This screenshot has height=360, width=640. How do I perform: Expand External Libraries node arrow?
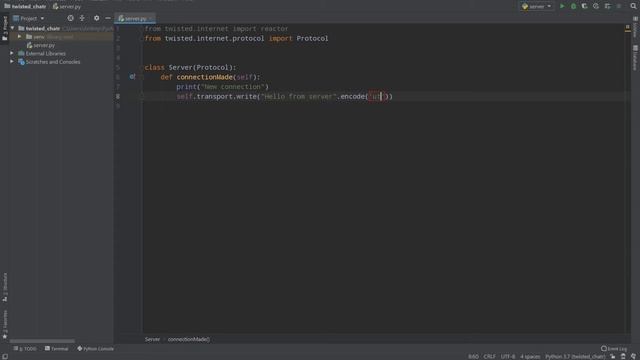[12, 53]
